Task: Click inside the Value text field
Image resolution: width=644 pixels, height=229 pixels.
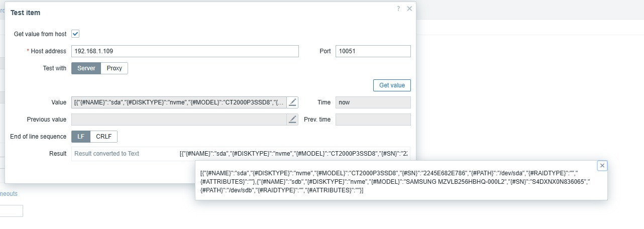Action: pyautogui.click(x=179, y=102)
